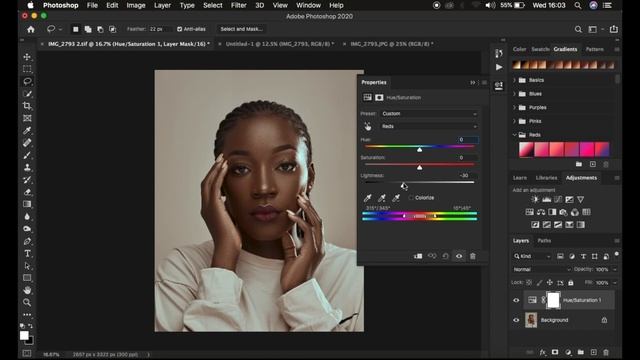
Task: Select the Hue/Saturation 1 layer mask thumbnail
Action: [553, 300]
